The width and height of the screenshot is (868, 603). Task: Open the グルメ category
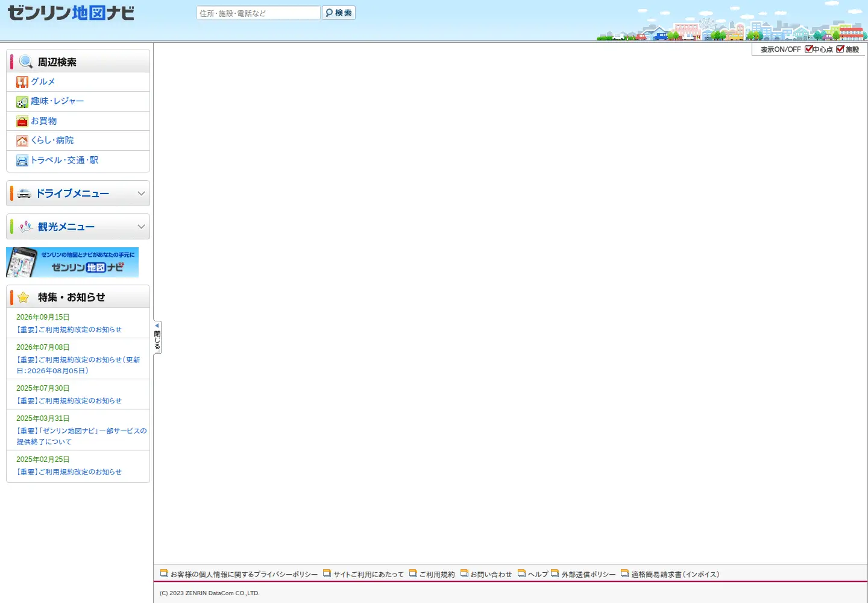tap(43, 82)
